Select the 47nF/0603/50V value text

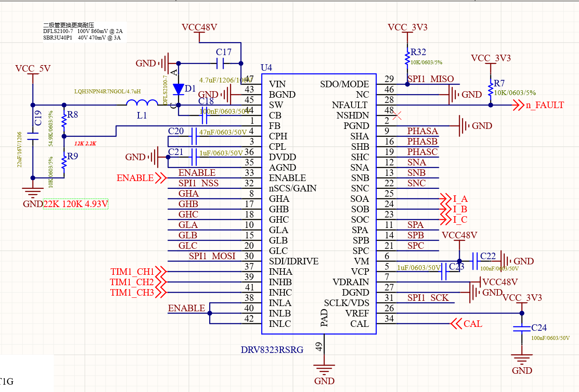[x=223, y=132]
